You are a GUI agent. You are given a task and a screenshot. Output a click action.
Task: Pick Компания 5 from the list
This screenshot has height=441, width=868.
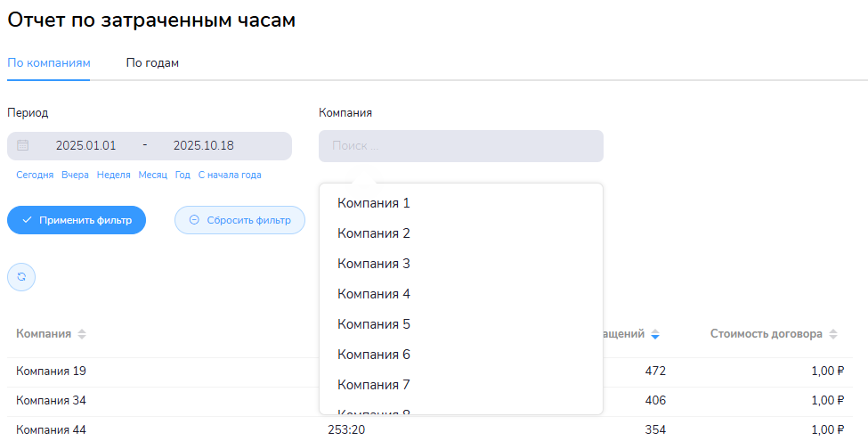tap(374, 324)
